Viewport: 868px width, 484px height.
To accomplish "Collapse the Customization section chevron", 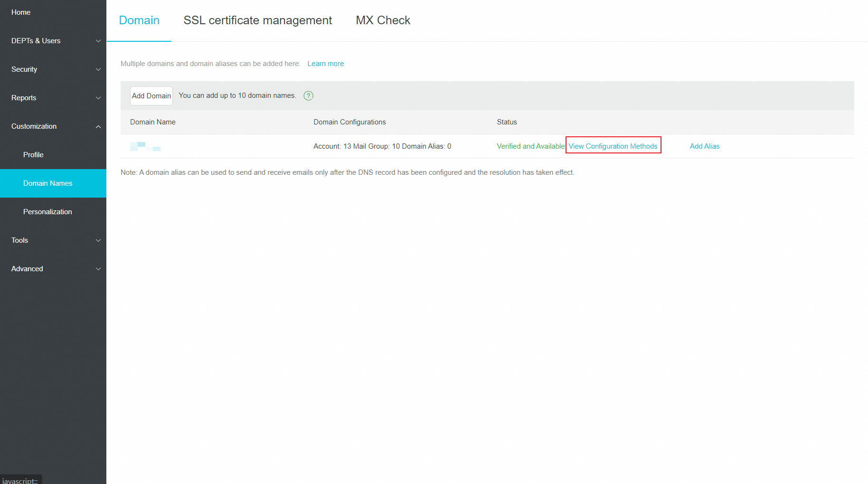I will click(98, 126).
